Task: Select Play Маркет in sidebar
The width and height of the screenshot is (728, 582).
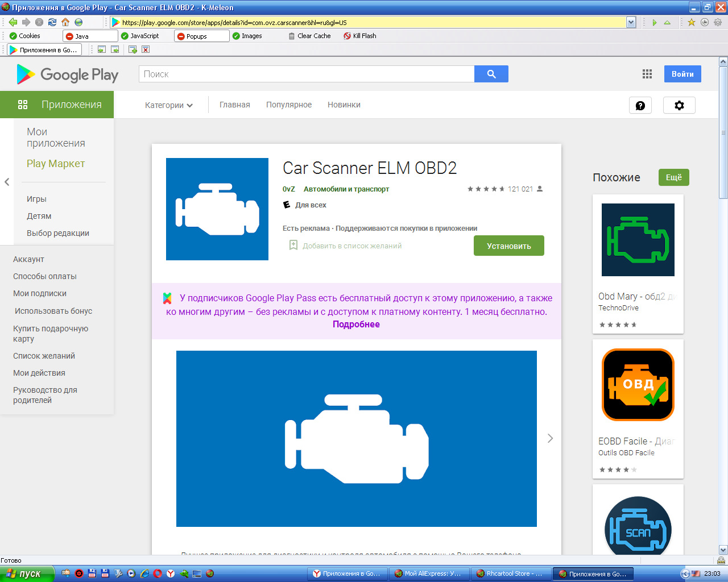Action: (x=56, y=164)
